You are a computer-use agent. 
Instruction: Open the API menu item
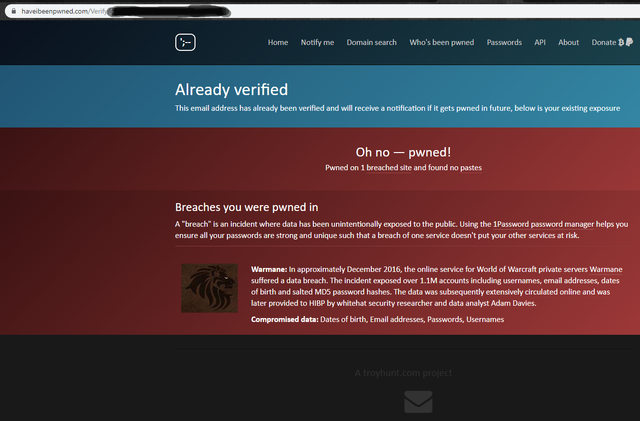pyautogui.click(x=540, y=42)
